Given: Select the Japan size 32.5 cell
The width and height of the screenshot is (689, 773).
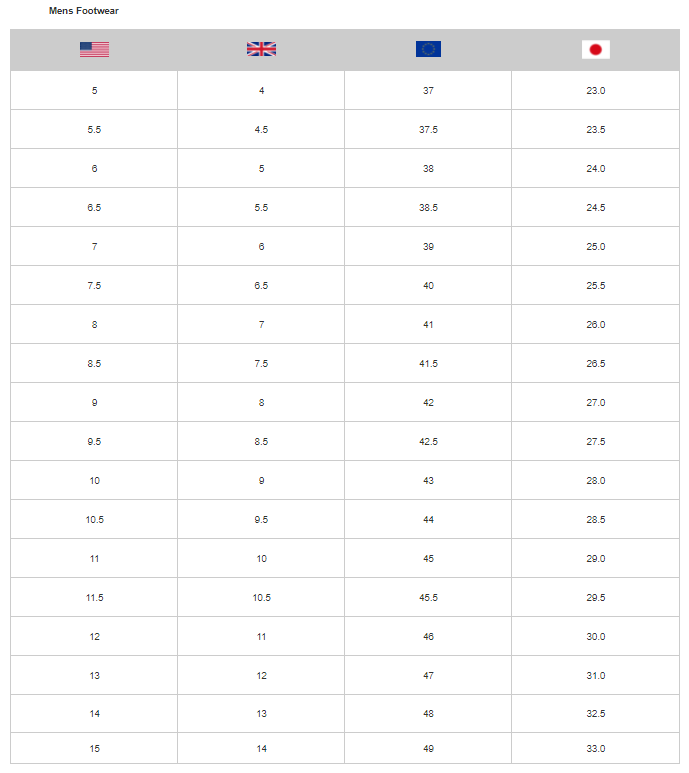Looking at the screenshot, I should tap(595, 714).
